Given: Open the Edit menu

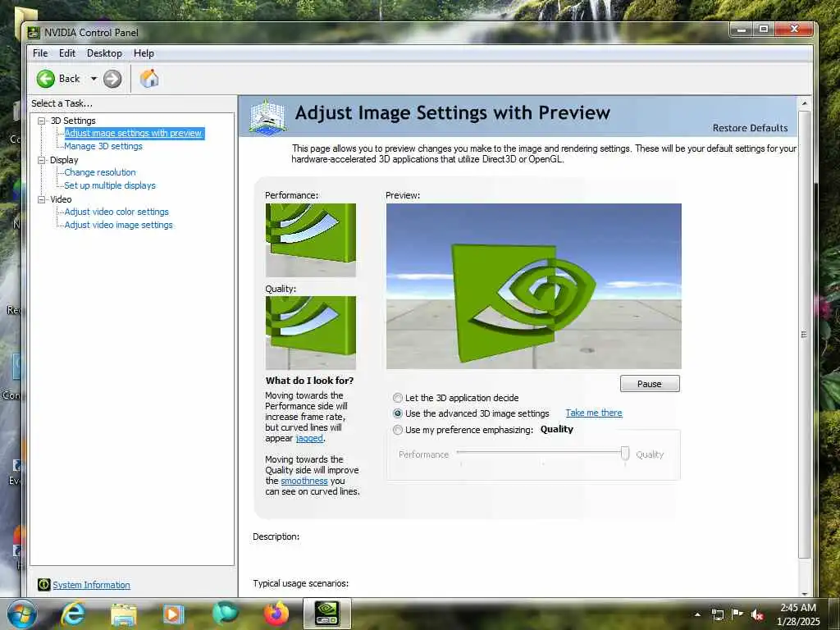Looking at the screenshot, I should click(67, 53).
